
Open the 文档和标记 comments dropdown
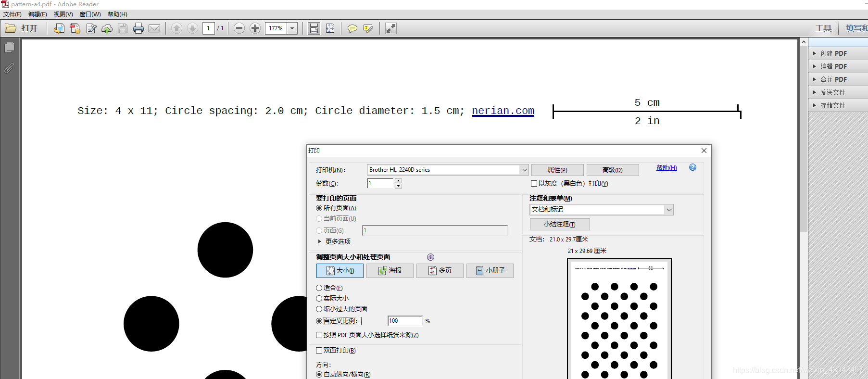tap(669, 210)
